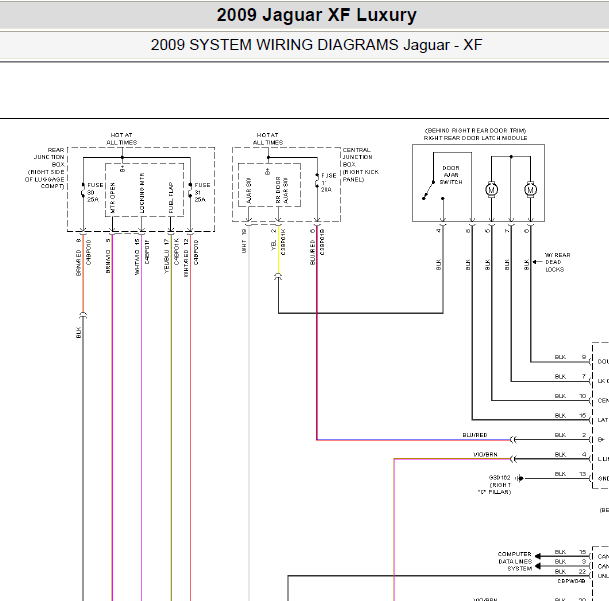
Task: Click the door ajar switch contact symbol
Action: [432, 190]
